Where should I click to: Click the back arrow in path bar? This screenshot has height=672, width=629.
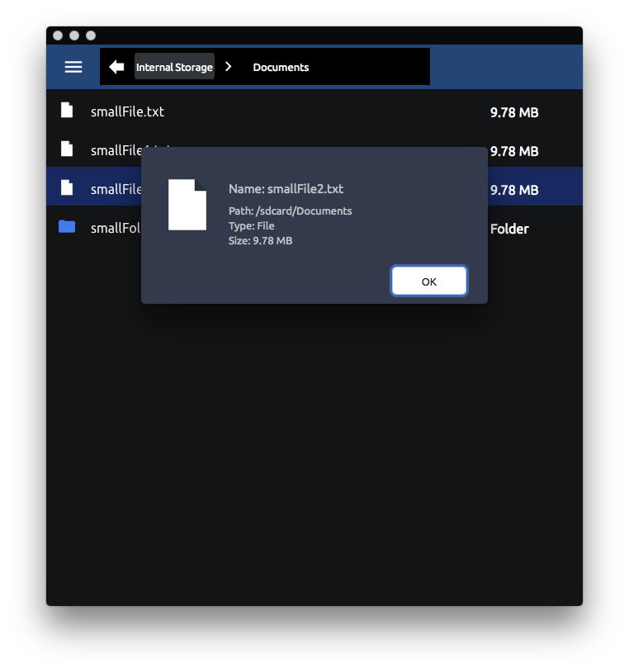pyautogui.click(x=116, y=67)
